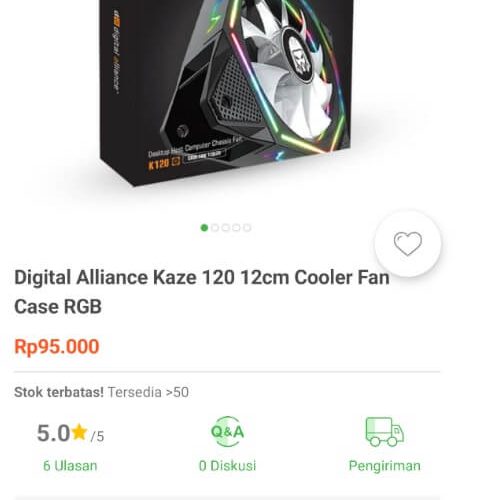The image size is (478, 500).
Task: Open the Pengiriman shipping link
Action: click(x=385, y=466)
